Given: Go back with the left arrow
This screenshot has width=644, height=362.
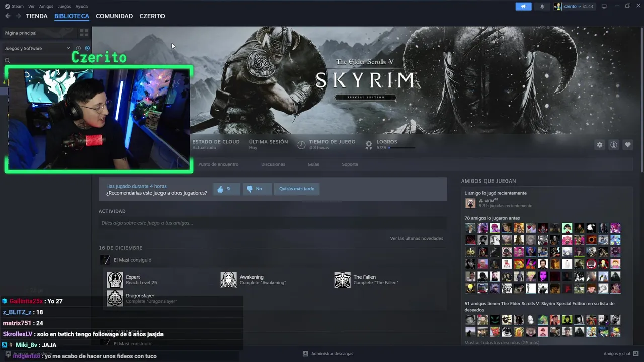Looking at the screenshot, I should point(8,16).
